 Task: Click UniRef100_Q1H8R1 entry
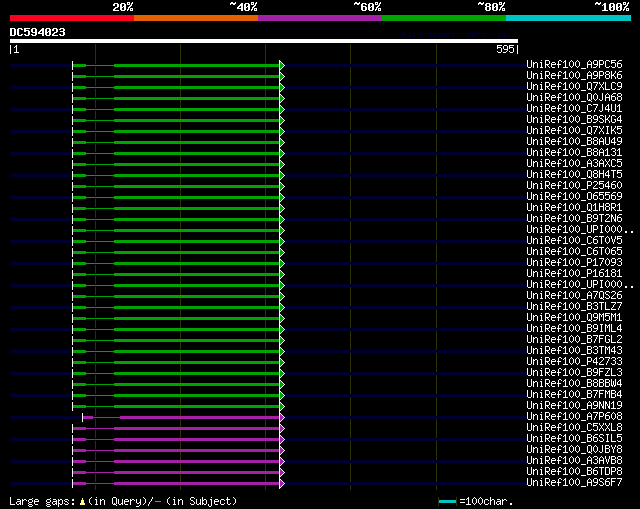[x=574, y=207]
